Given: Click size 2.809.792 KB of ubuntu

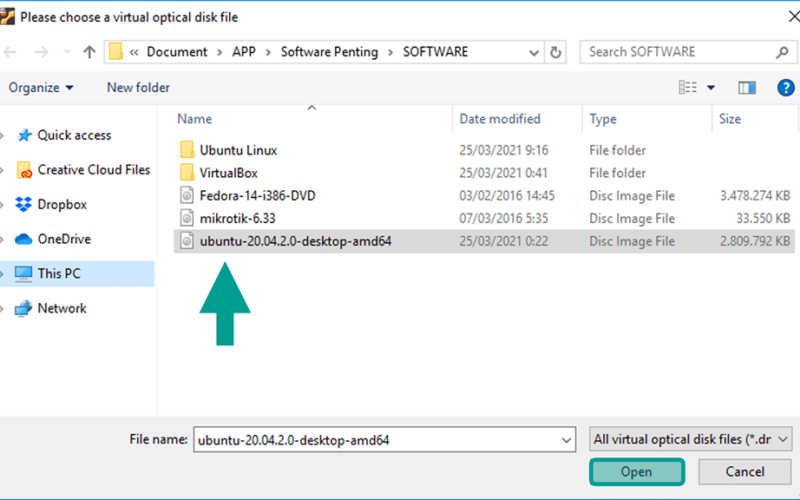Looking at the screenshot, I should pyautogui.click(x=755, y=241).
